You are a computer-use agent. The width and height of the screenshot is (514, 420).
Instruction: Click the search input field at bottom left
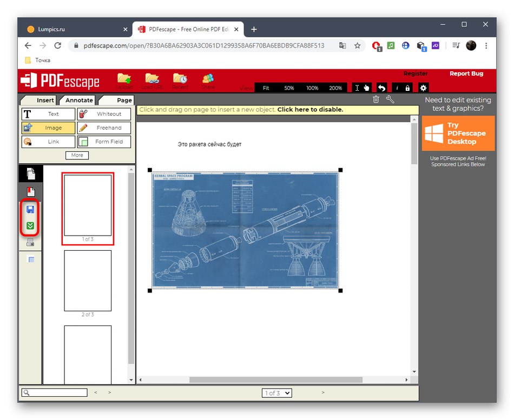tap(54, 392)
